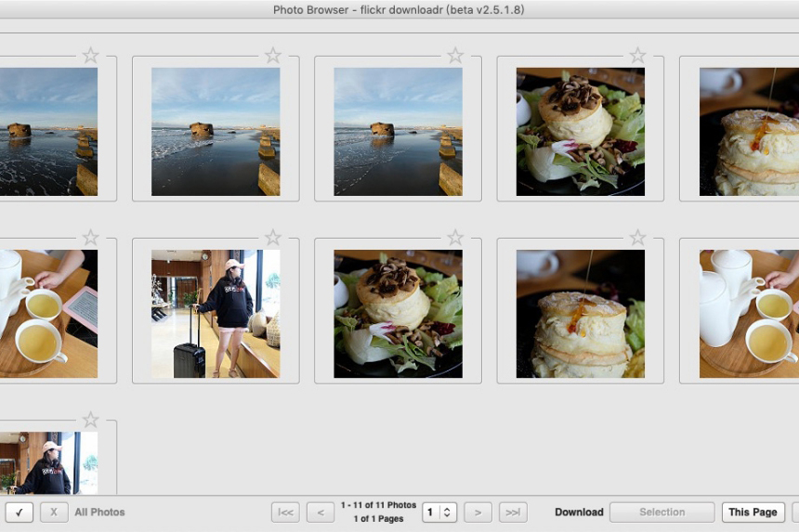Click the page number field showing 1
Viewport: 799px width, 532px height.
point(430,513)
